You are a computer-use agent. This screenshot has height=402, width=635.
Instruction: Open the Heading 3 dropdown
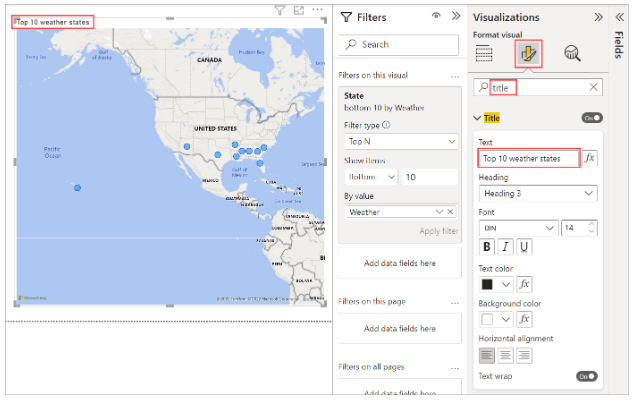[537, 193]
